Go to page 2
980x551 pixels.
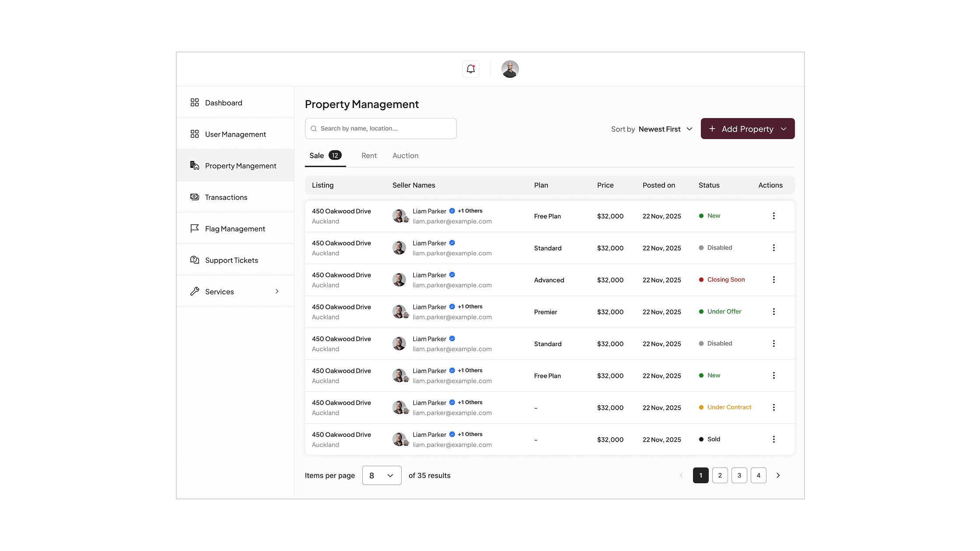point(720,475)
